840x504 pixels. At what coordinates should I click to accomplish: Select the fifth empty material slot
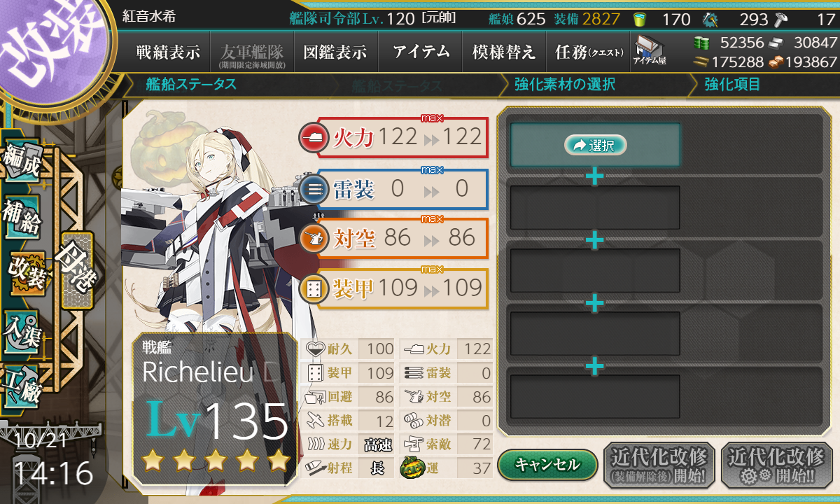pos(595,397)
